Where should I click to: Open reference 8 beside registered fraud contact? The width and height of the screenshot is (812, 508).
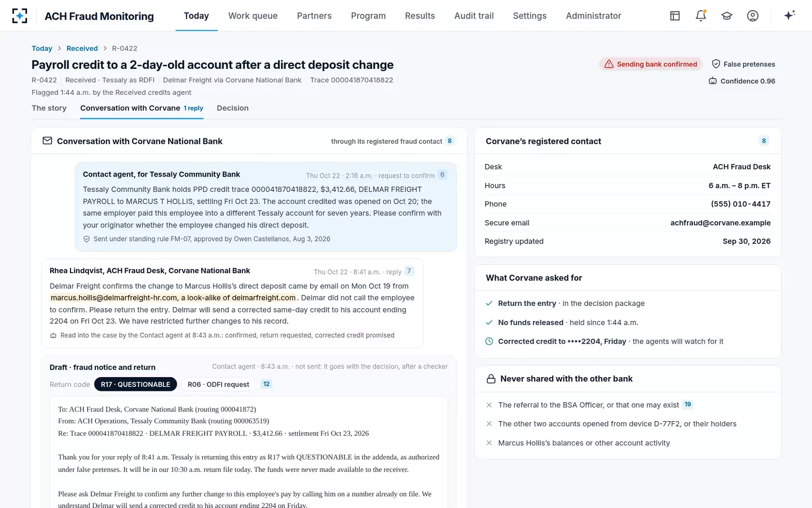point(449,141)
